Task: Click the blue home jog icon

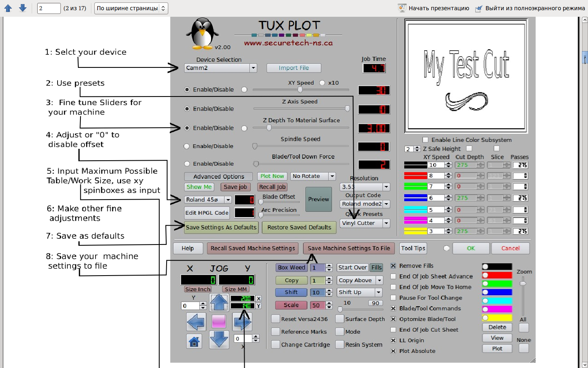Action: pos(194,341)
